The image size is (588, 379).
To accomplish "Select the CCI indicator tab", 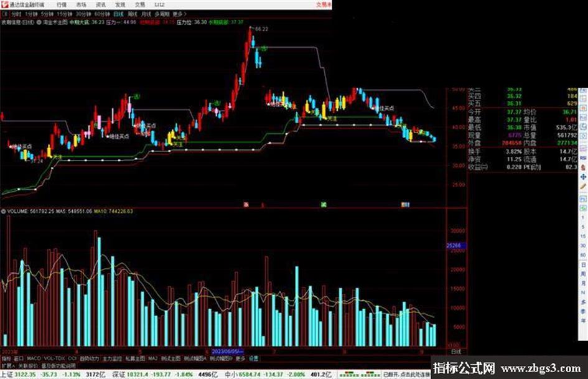I will (x=72, y=358).
